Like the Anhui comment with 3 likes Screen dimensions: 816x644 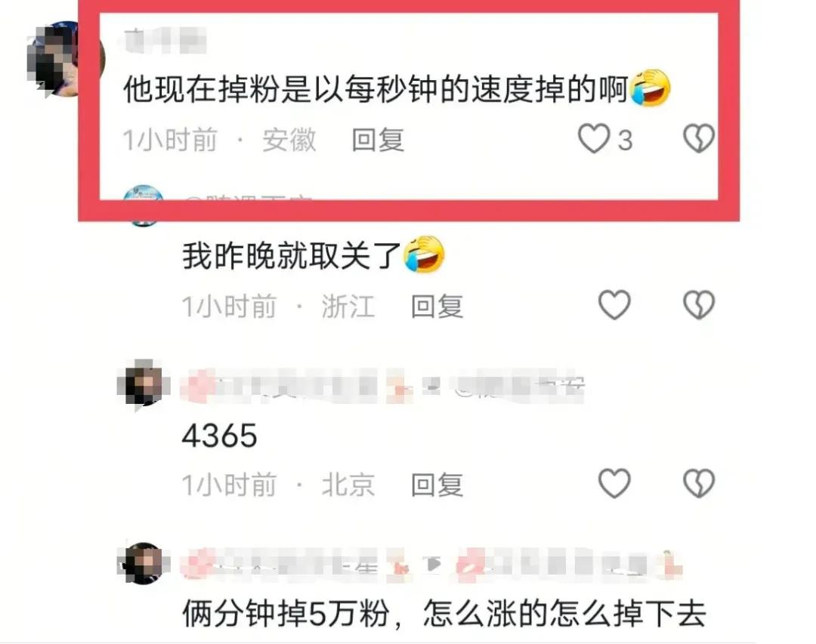point(594,139)
